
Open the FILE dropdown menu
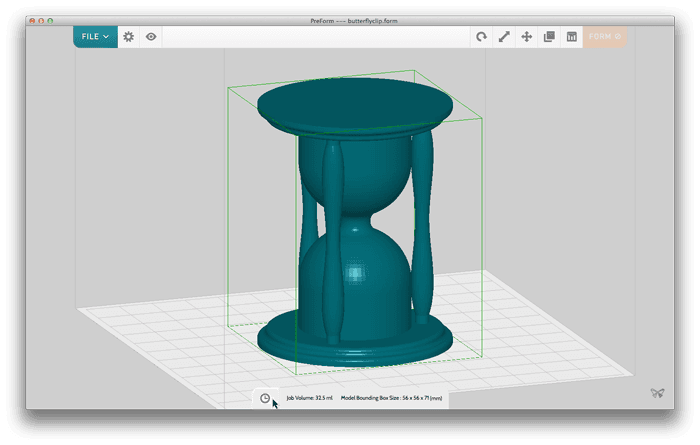[95, 37]
